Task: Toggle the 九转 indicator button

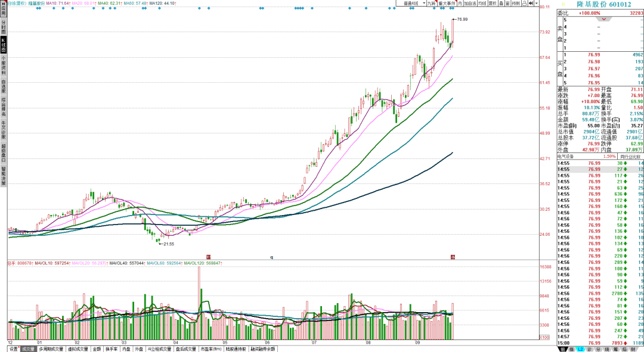Action: 432,4
